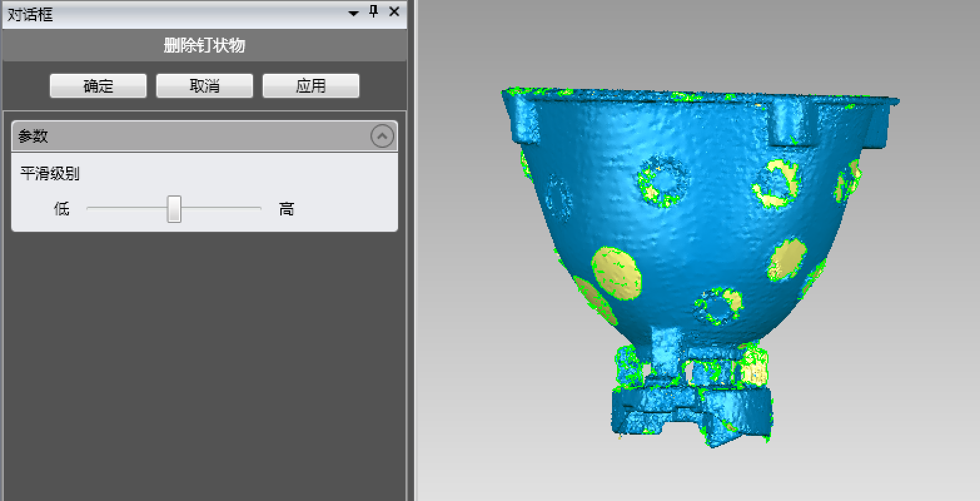Collapse the 参数 section chevron
980x501 pixels.
[382, 136]
